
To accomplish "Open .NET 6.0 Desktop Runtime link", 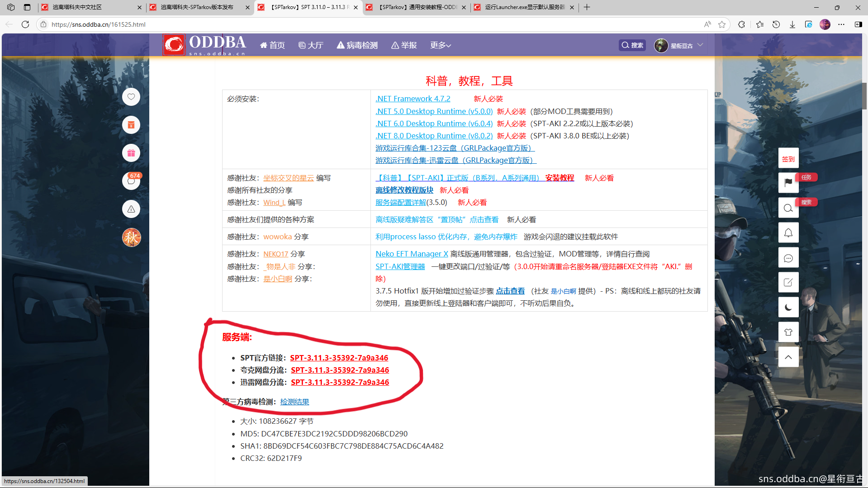I will tap(434, 123).
